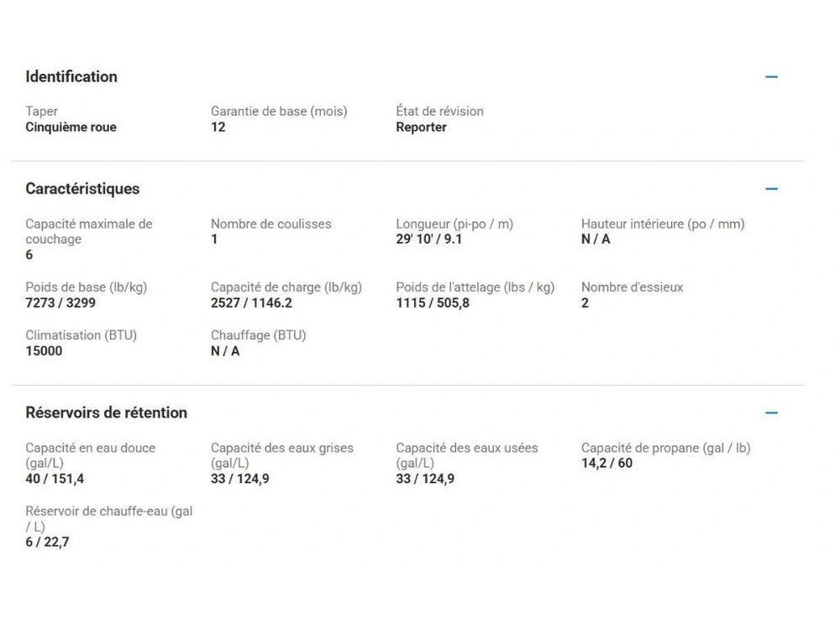Select the Cinquième roue type value
Image resolution: width=840 pixels, height=630 pixels.
coord(71,128)
